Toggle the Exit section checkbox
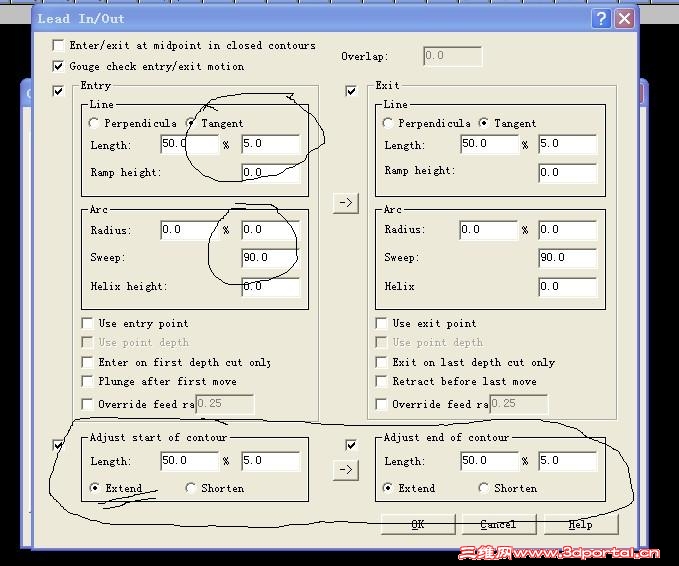 [x=351, y=91]
